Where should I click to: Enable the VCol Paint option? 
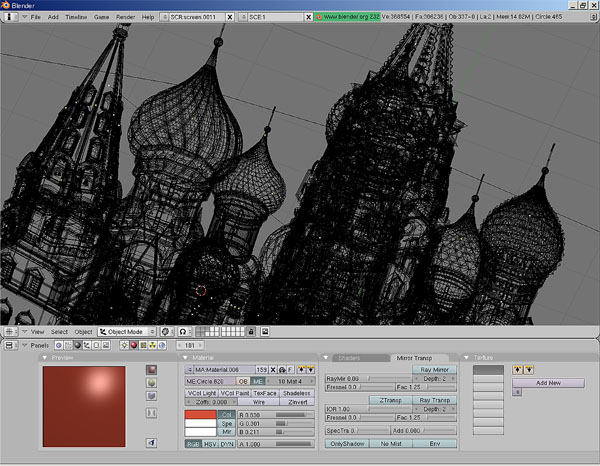coord(235,393)
